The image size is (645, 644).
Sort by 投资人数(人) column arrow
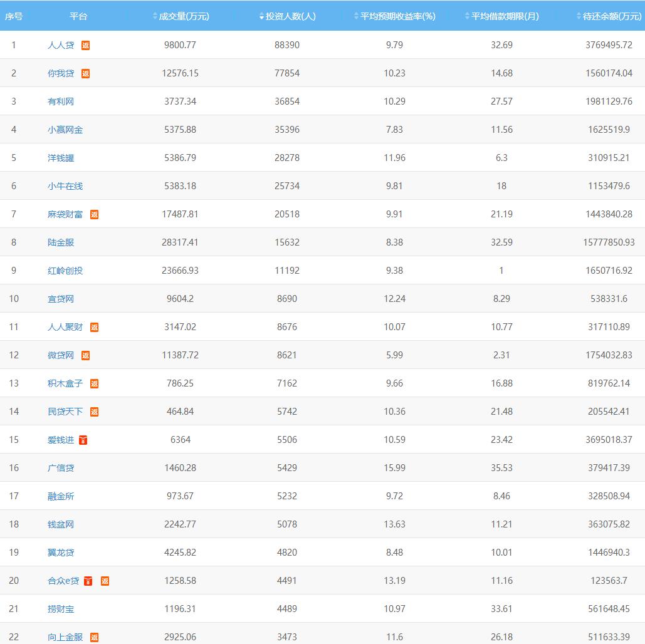[261, 16]
